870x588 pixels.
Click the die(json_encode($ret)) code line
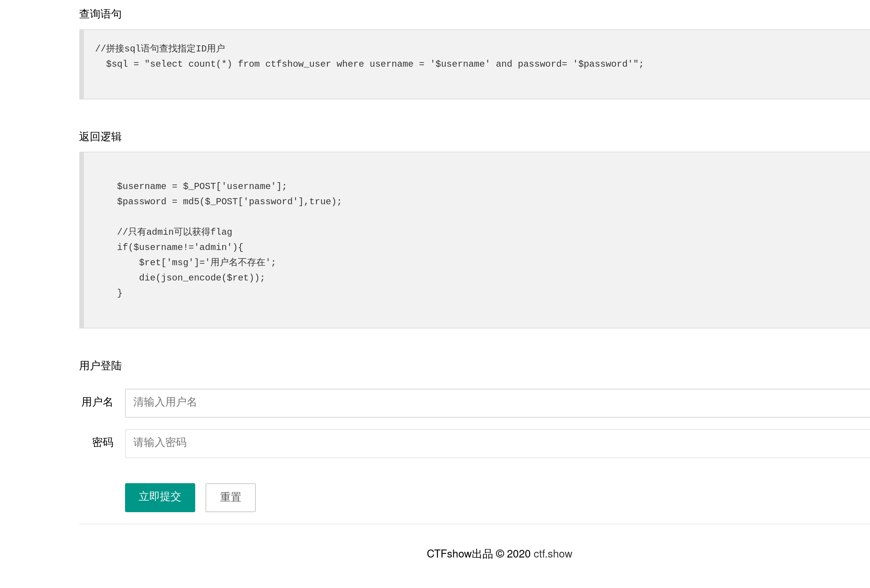point(201,278)
